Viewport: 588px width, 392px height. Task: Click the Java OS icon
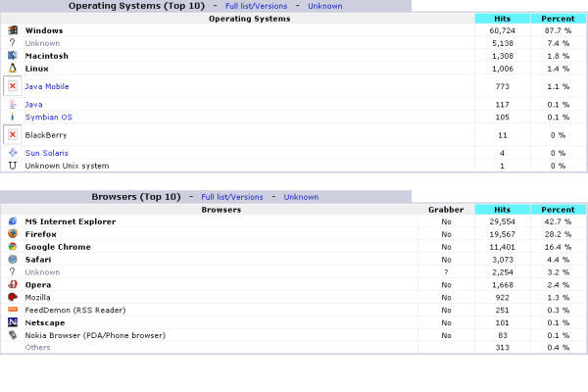13,104
